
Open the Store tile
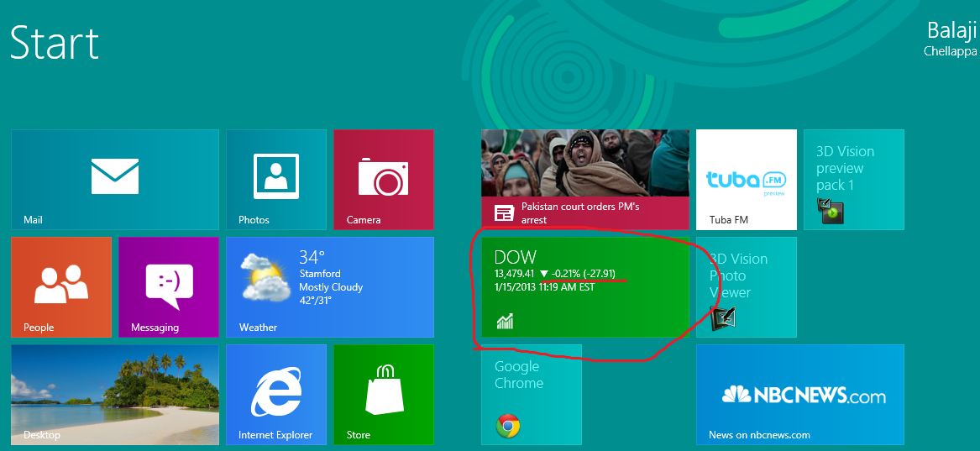384,394
